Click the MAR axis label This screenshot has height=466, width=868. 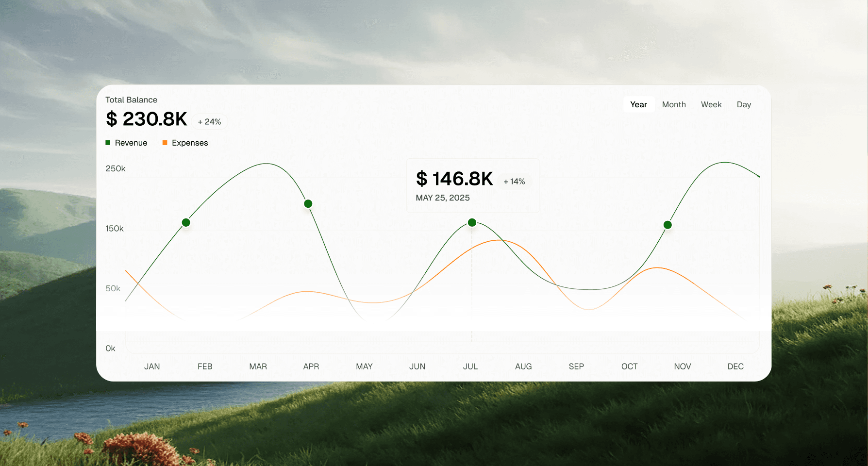[258, 366]
